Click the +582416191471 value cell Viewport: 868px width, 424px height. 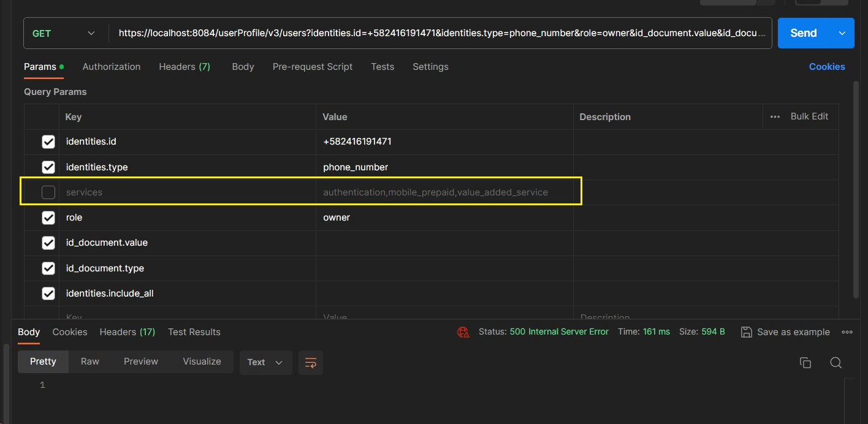coord(444,142)
